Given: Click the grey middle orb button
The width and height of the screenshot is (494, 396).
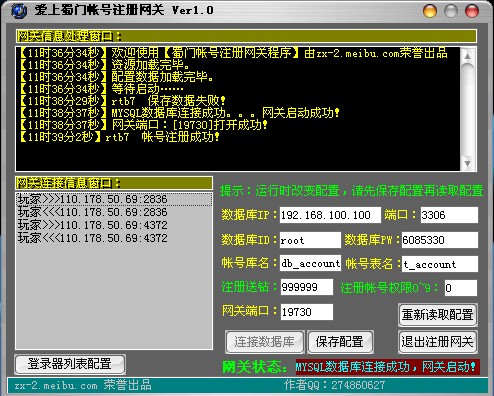Looking at the screenshot, I should pos(451,11).
